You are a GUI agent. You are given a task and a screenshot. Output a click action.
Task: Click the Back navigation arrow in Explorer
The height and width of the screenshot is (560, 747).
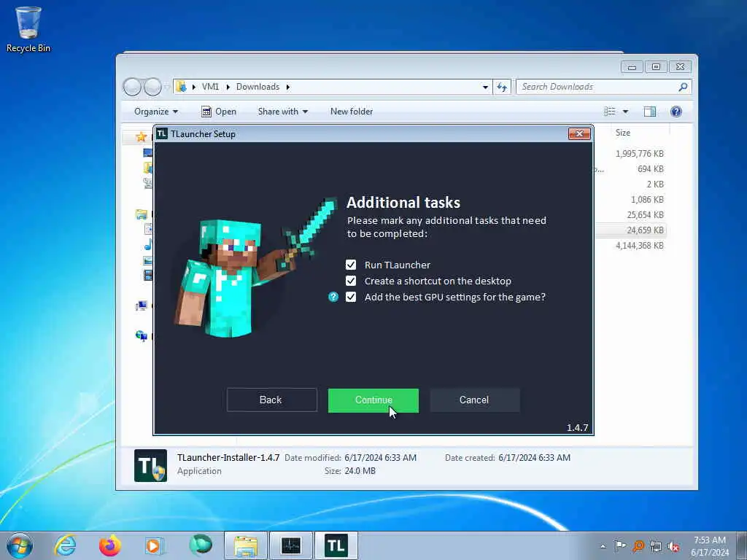[x=133, y=87]
